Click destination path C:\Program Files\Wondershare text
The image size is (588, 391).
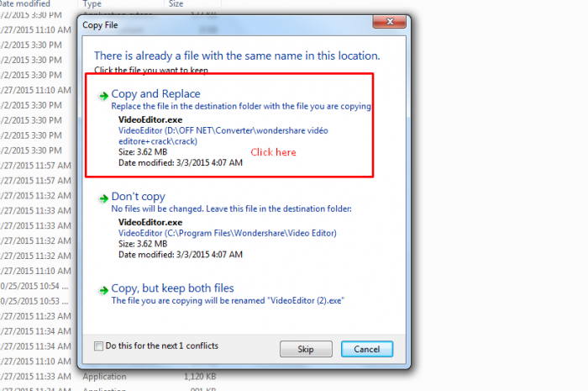[228, 233]
